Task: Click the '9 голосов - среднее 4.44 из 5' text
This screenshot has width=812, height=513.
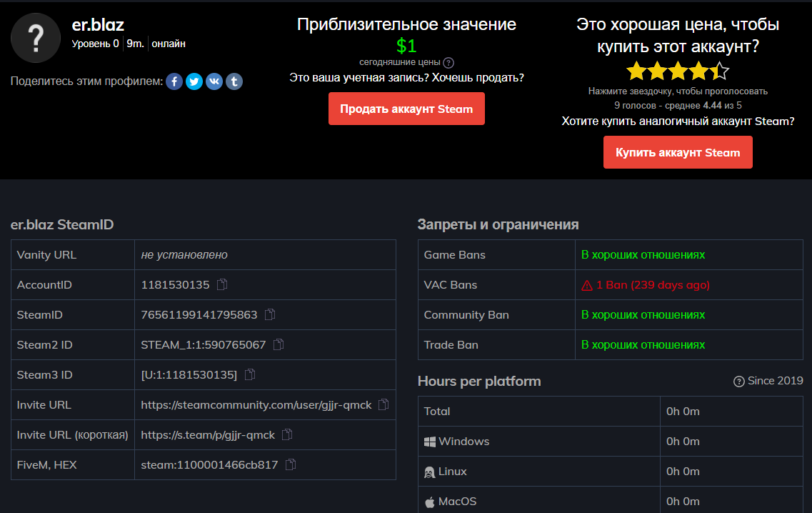Action: click(x=678, y=105)
